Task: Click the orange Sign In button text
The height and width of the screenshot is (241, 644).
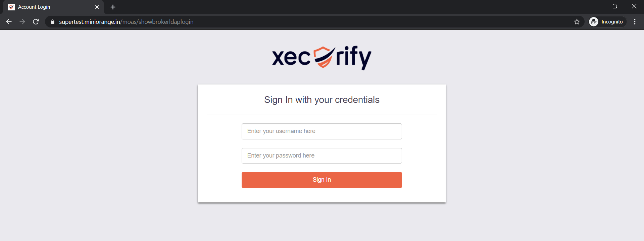Action: (x=321, y=180)
